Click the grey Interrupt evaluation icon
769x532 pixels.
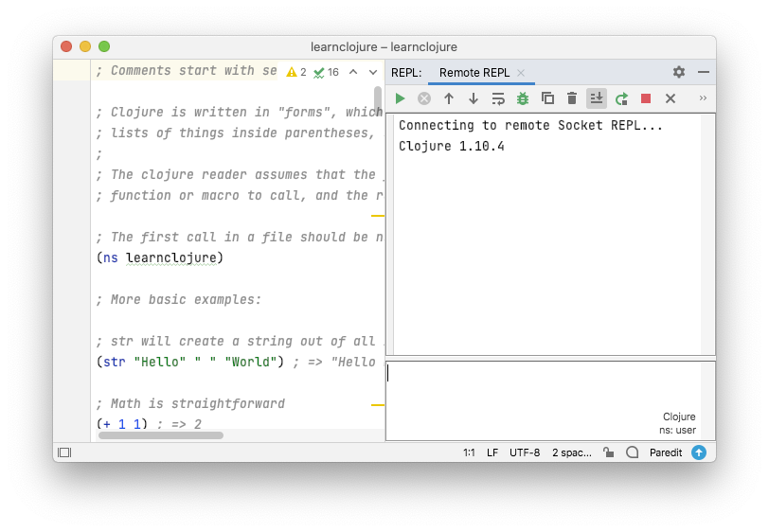tap(424, 98)
